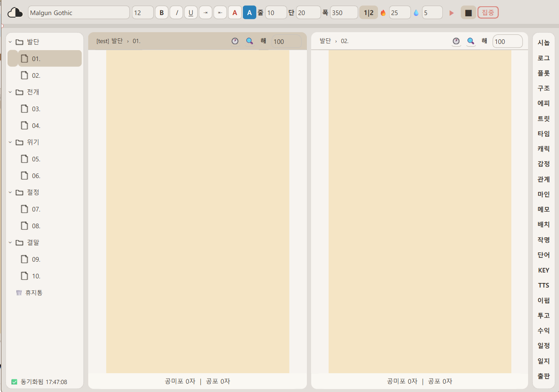Image resolution: width=559 pixels, height=392 pixels.
Task: Click the left editor 해 field showing 100
Action: click(x=286, y=41)
